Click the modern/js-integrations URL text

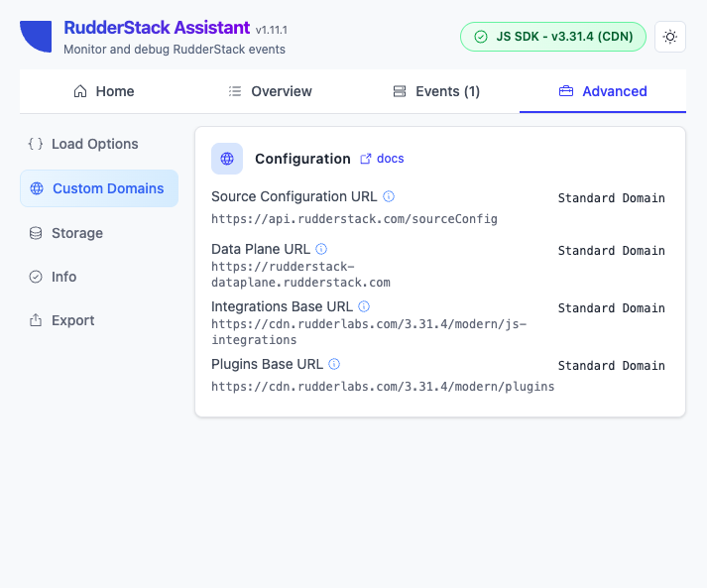pyautogui.click(x=369, y=332)
